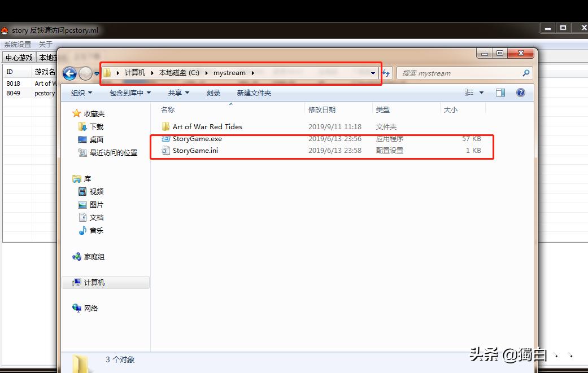Click the story app title bar icon
The image size is (588, 373).
pyautogui.click(x=5, y=30)
